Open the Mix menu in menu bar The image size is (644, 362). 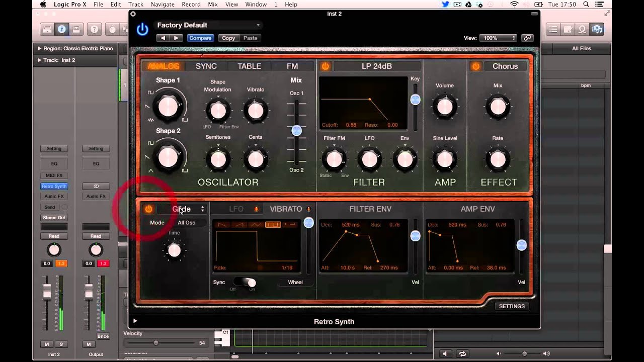pos(213,5)
